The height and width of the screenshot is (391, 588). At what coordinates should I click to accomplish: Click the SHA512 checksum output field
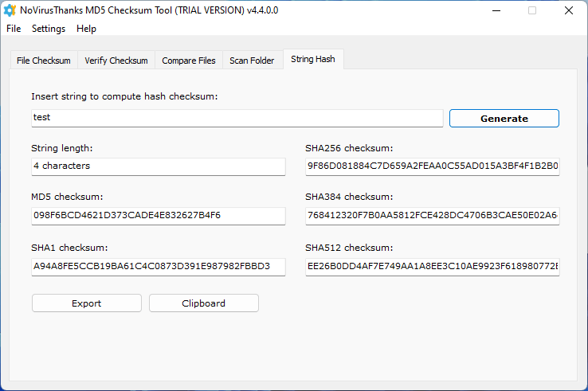click(433, 267)
